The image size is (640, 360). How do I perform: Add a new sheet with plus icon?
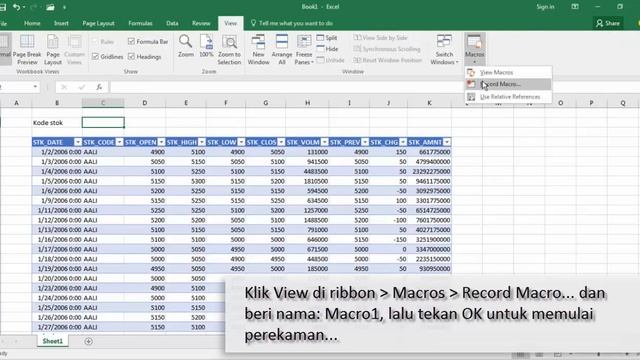[89, 341]
